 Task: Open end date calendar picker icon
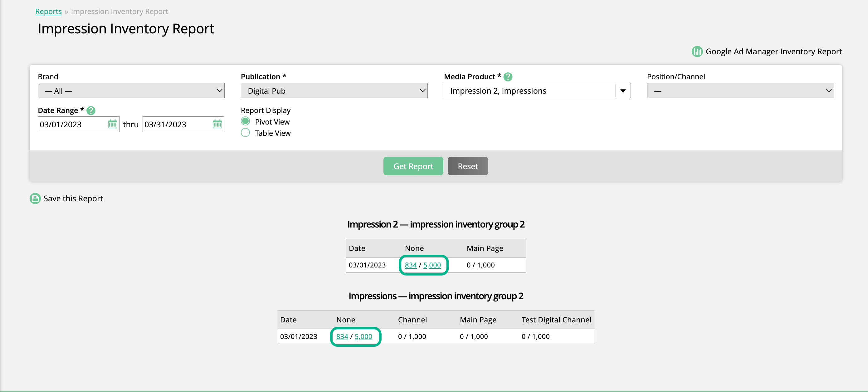pyautogui.click(x=217, y=124)
